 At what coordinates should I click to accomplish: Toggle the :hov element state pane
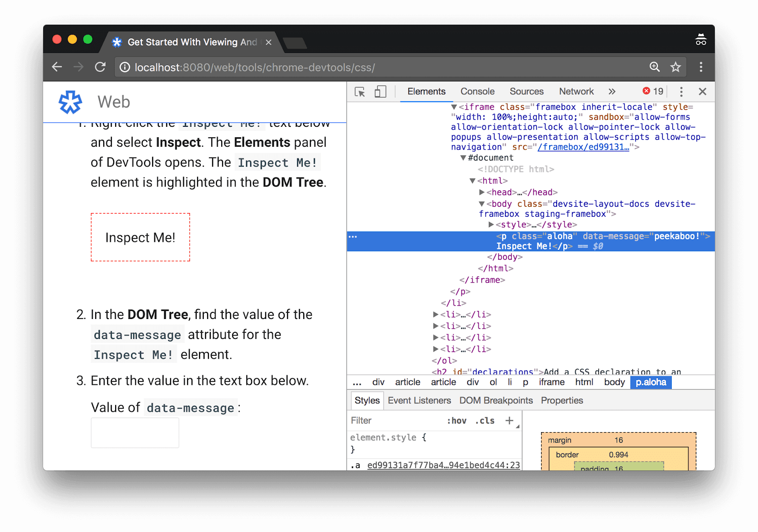[457, 420]
